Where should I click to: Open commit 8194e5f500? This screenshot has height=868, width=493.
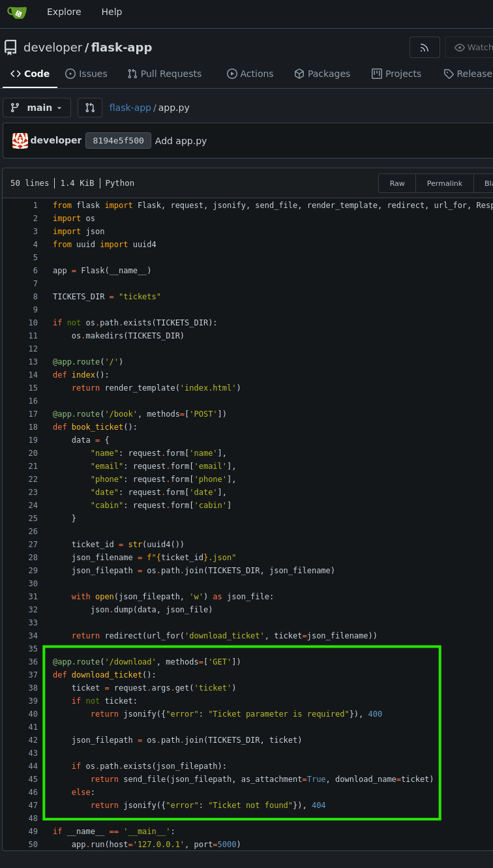(118, 141)
